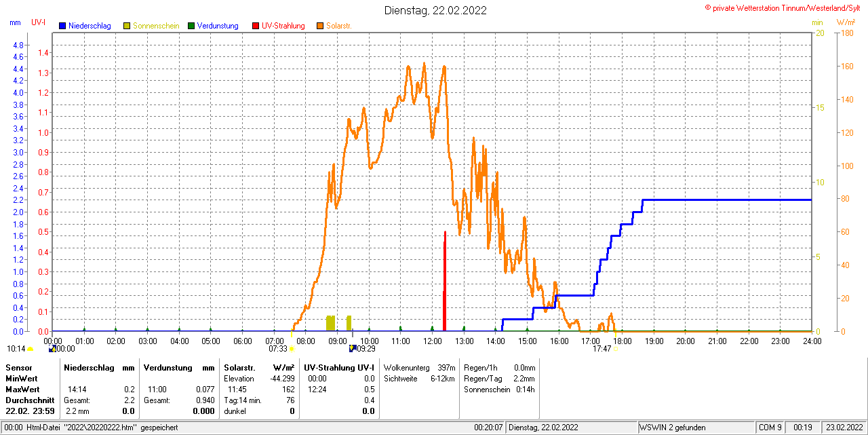This screenshot has width=868, height=435.
Task: Click the UV-Strahlung UV-I column header in the table
Action: click(339, 367)
